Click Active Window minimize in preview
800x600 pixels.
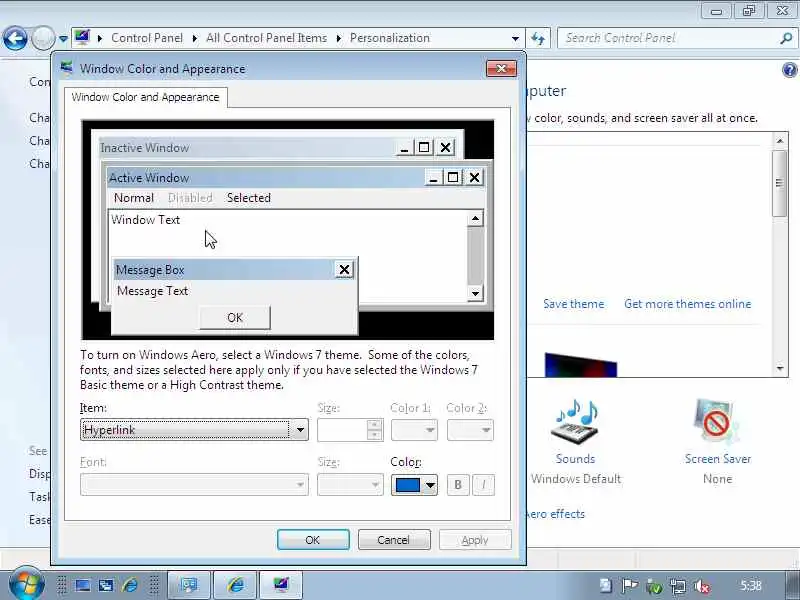(x=433, y=178)
